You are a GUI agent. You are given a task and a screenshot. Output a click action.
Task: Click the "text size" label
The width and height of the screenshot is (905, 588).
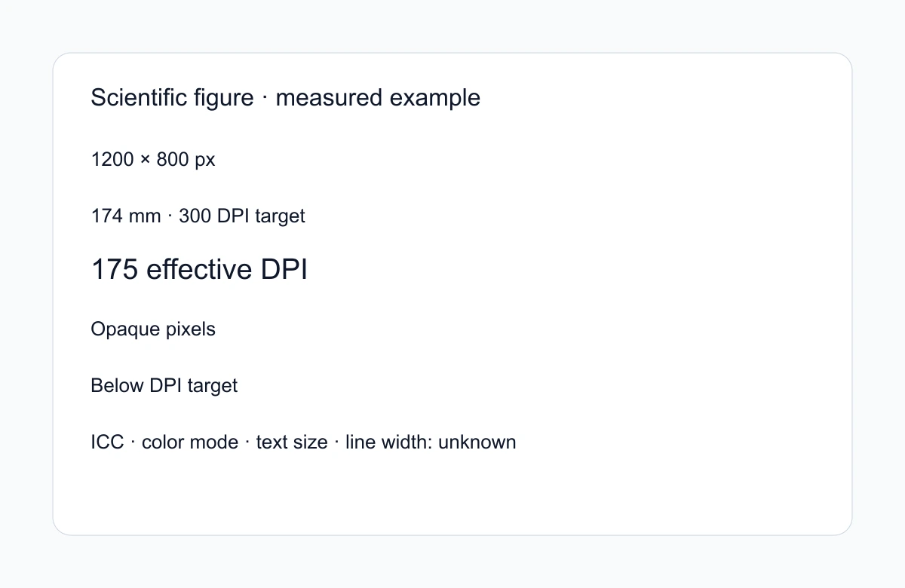292,443
